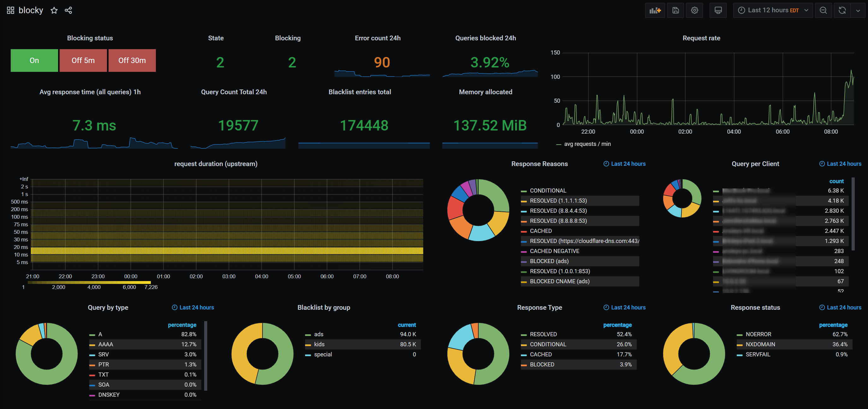Viewport: 868px width, 409px height.
Task: Star the blocky dashboard
Action: tap(54, 10)
